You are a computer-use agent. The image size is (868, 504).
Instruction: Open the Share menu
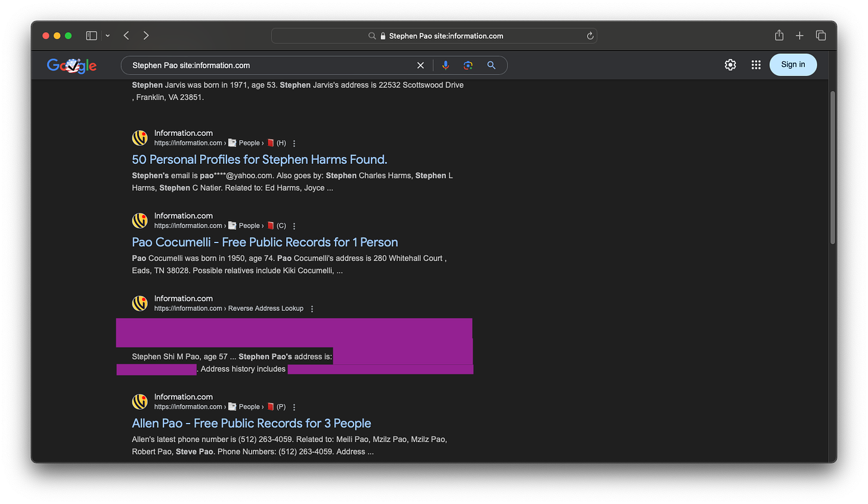coord(779,36)
